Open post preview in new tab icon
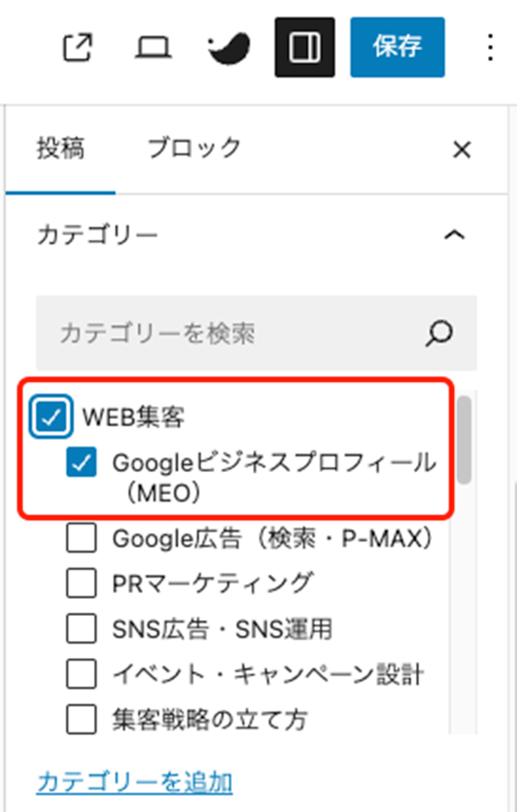This screenshot has height=812, width=517. pos(78,48)
